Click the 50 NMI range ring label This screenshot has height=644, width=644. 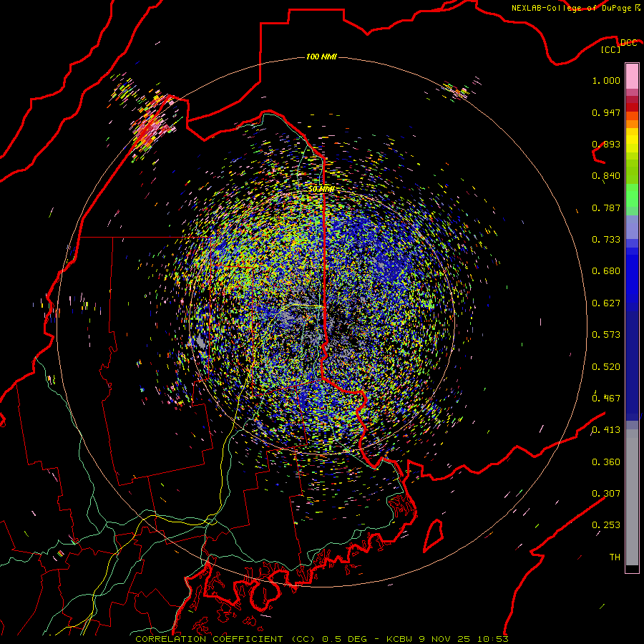(x=321, y=189)
